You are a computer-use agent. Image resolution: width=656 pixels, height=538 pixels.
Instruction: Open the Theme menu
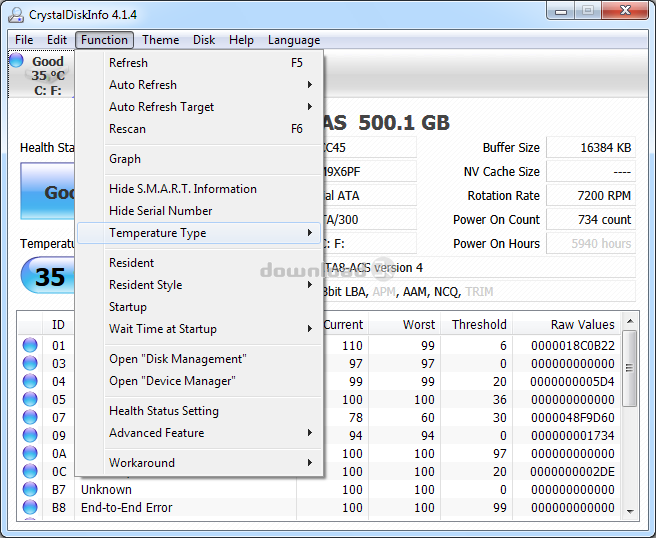tap(160, 40)
